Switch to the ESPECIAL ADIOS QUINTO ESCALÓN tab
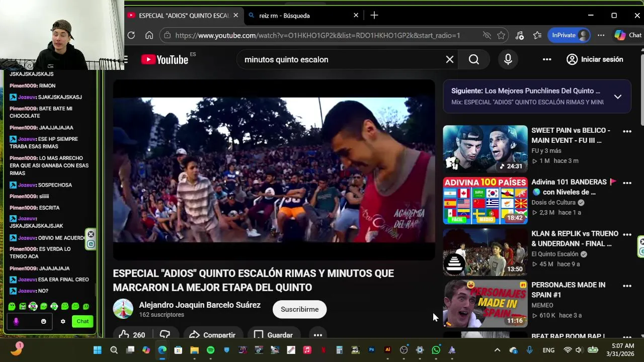 coord(183,16)
